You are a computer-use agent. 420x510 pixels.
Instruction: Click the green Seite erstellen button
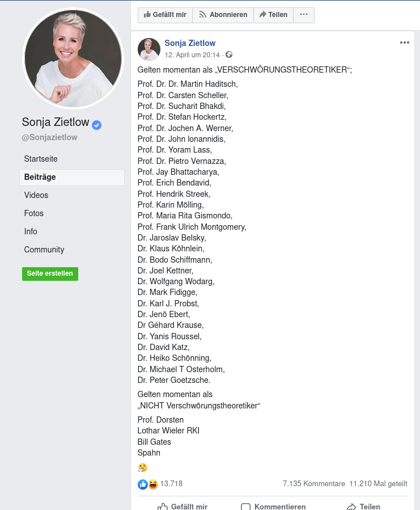pyautogui.click(x=50, y=273)
